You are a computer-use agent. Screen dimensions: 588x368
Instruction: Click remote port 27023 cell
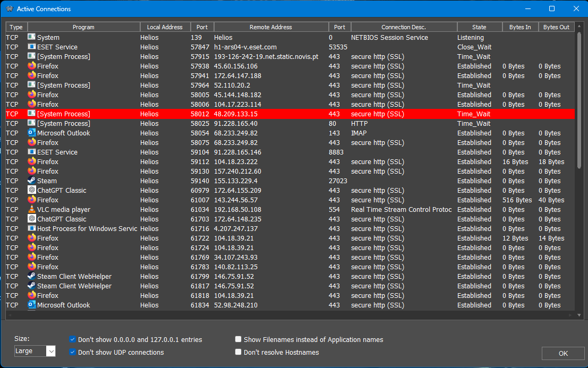338,181
